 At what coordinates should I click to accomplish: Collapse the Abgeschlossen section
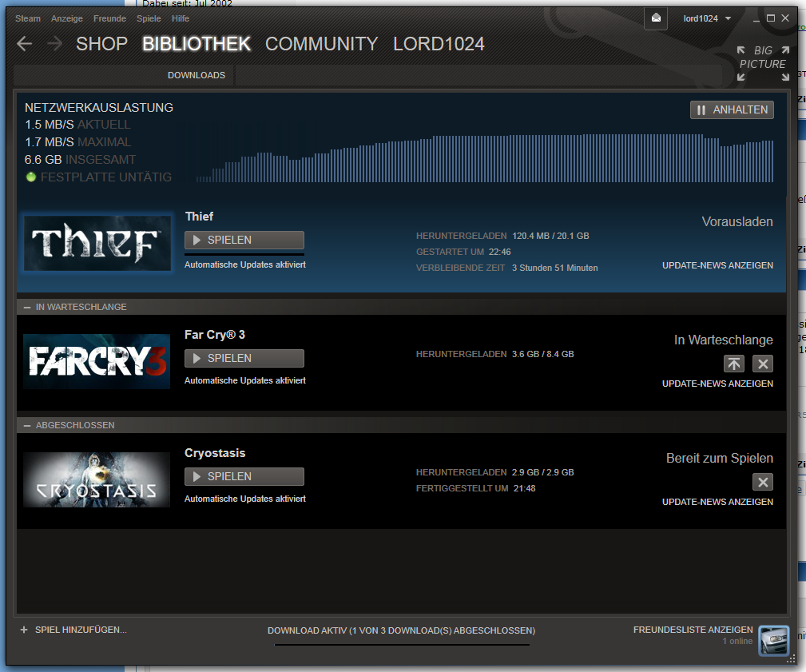[x=27, y=425]
